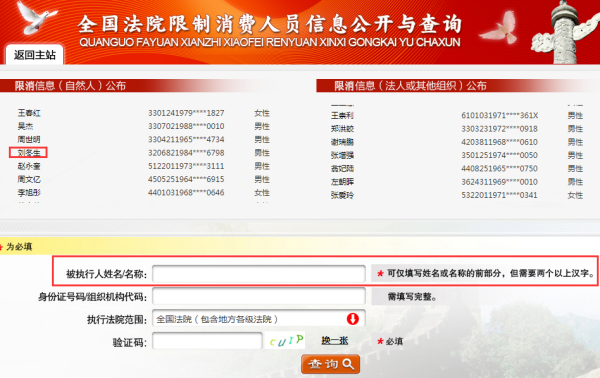
Task: Click the captcha image
Action: coord(285,340)
